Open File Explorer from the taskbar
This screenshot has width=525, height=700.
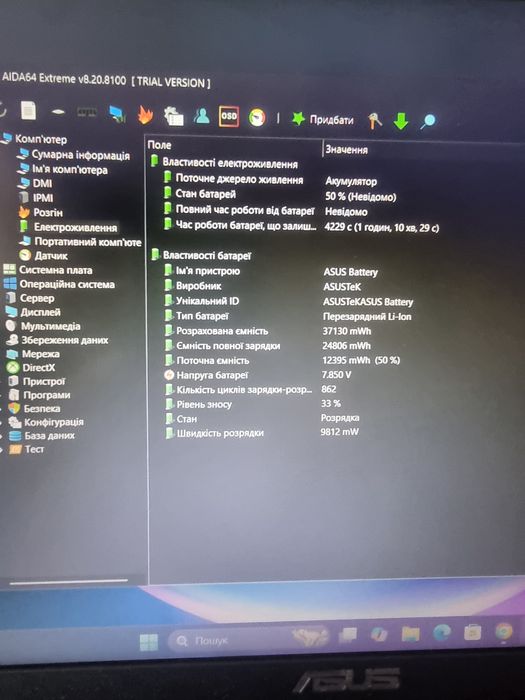point(410,633)
